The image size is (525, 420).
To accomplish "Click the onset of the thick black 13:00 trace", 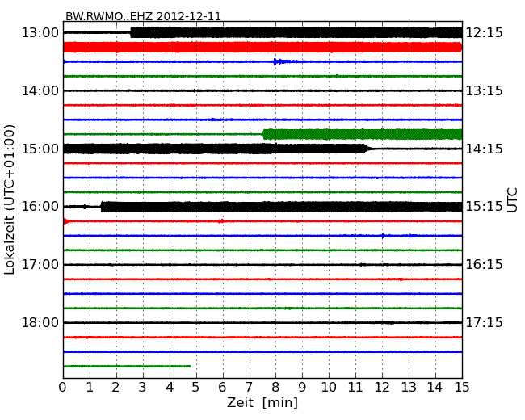I will 131,32.
